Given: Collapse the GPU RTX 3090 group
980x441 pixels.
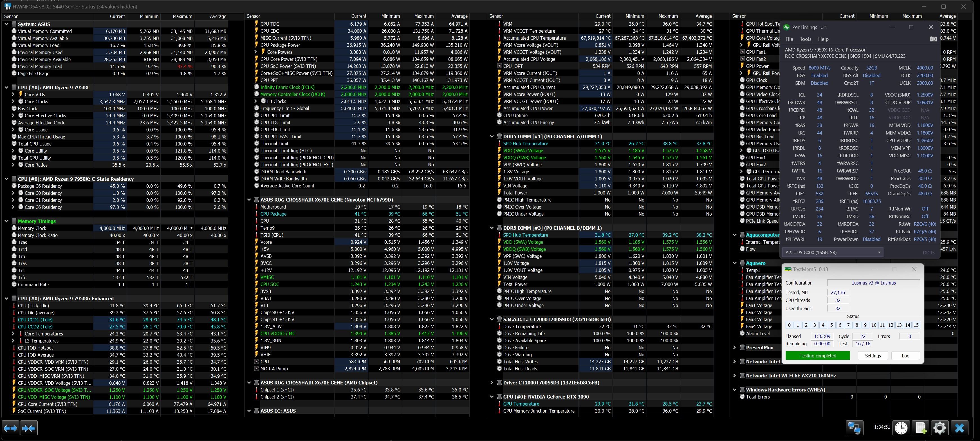Looking at the screenshot, I should [x=492, y=397].
